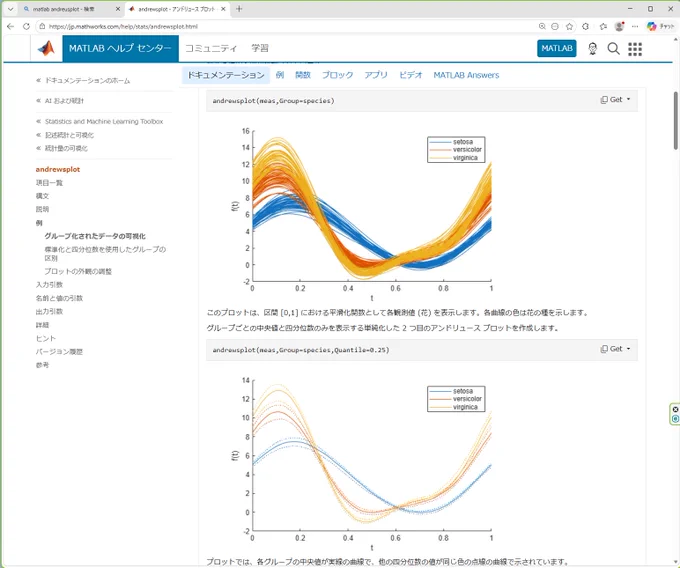
Task: Click the reader mode icon in address bar
Action: 555,26
